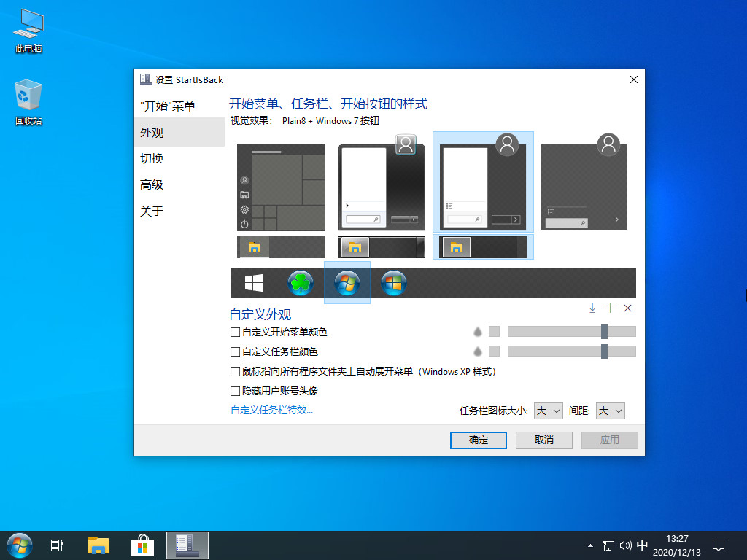The image size is (747, 560).
Task: Open the 高级 settings tab
Action: [x=152, y=185]
